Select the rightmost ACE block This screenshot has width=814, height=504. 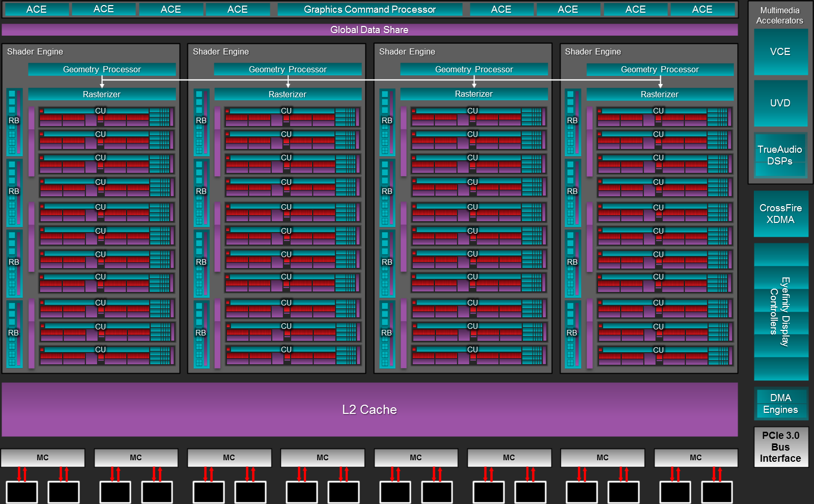[x=702, y=10]
